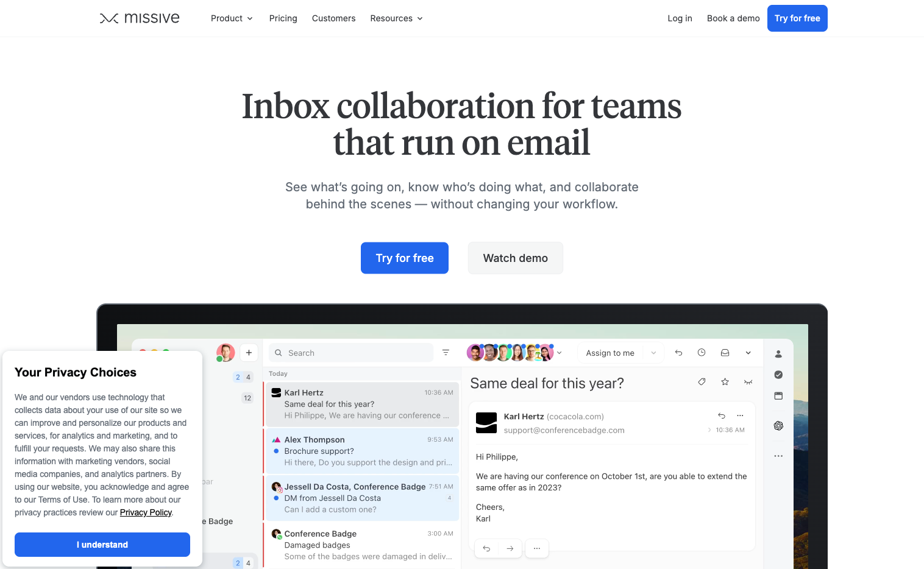924x569 pixels.
Task: Open the snooze conversation clock icon
Action: click(702, 352)
